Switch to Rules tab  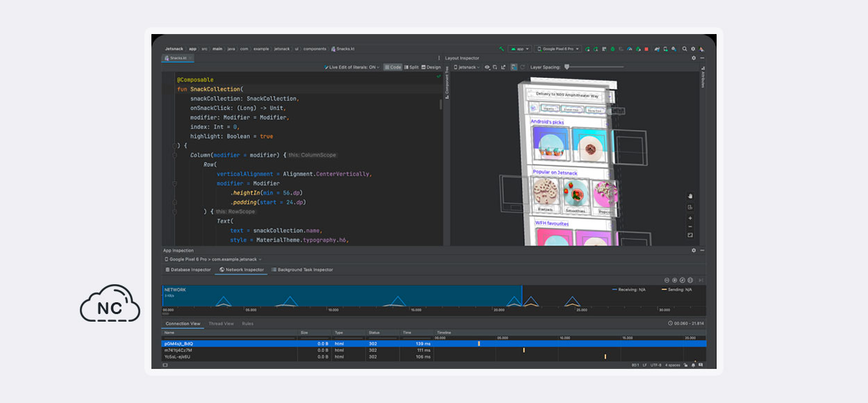click(x=247, y=324)
